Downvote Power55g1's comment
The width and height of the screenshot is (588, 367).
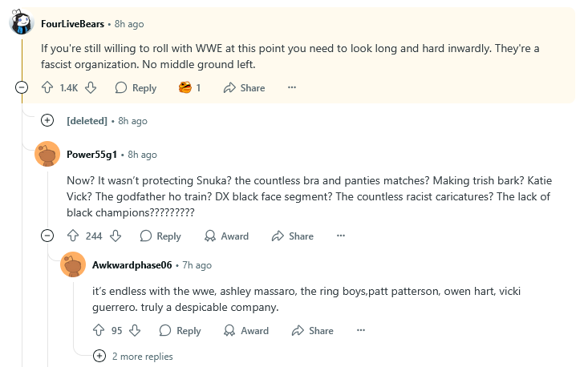coord(116,236)
